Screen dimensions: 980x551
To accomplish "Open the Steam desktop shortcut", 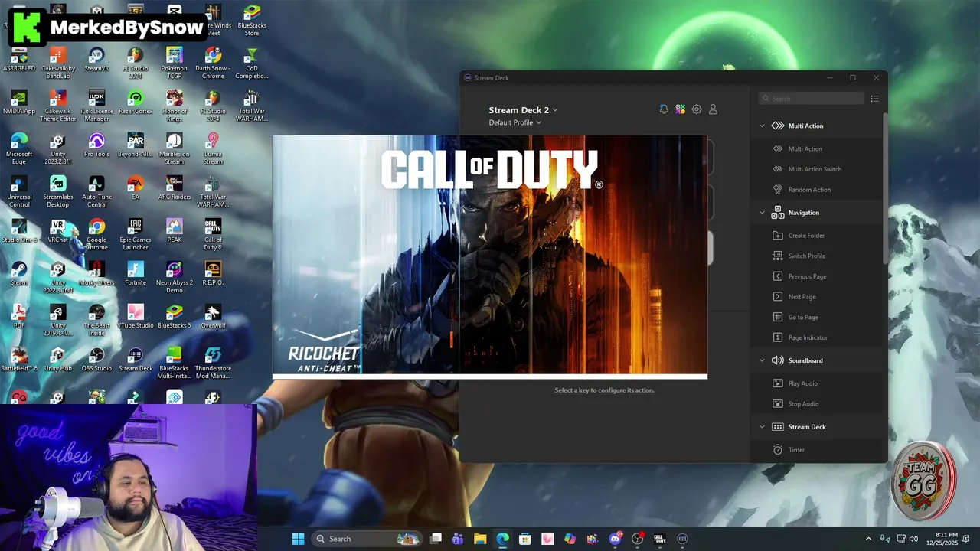I will pos(19,274).
